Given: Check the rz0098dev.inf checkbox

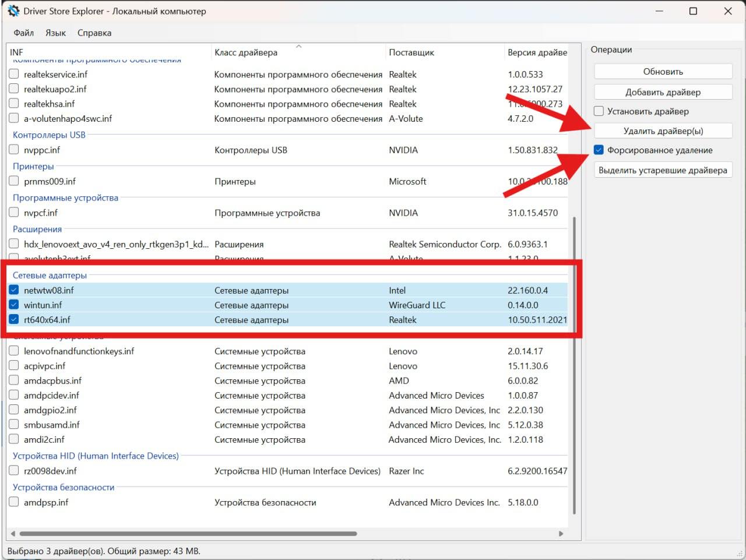Looking at the screenshot, I should (14, 470).
